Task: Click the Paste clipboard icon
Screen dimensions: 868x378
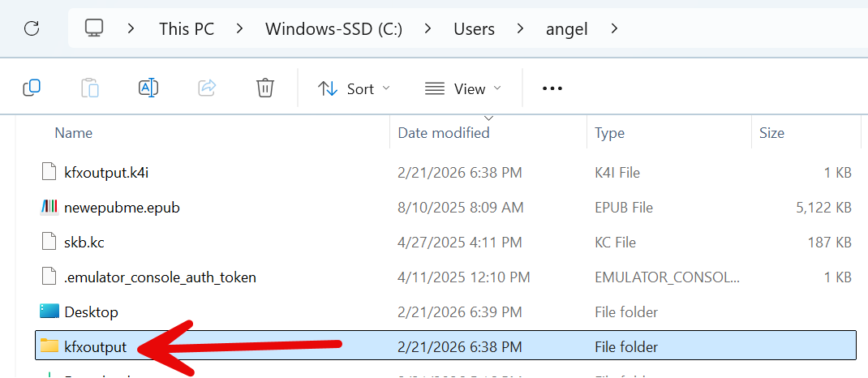Action: tap(90, 88)
